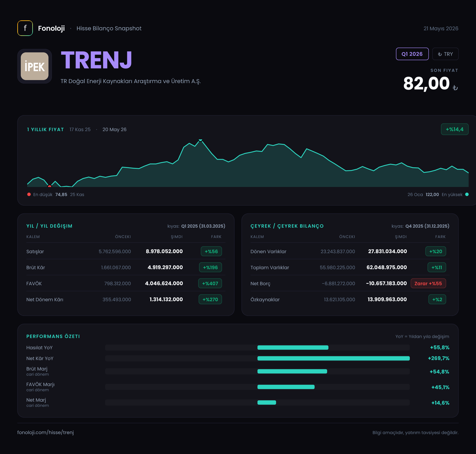Click the Fonoloji 'f' logo icon
The image size is (476, 454).
pos(25,28)
